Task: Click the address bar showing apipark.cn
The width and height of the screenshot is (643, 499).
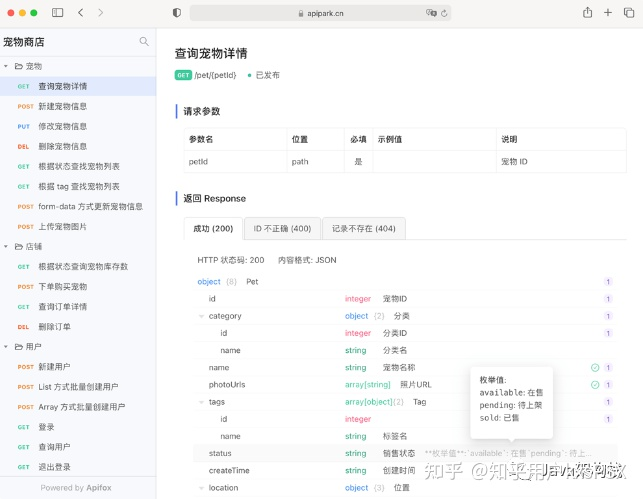Action: pyautogui.click(x=320, y=13)
